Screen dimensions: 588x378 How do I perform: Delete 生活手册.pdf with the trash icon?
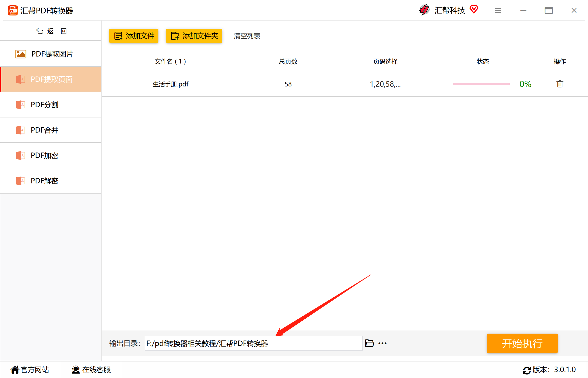pyautogui.click(x=560, y=84)
